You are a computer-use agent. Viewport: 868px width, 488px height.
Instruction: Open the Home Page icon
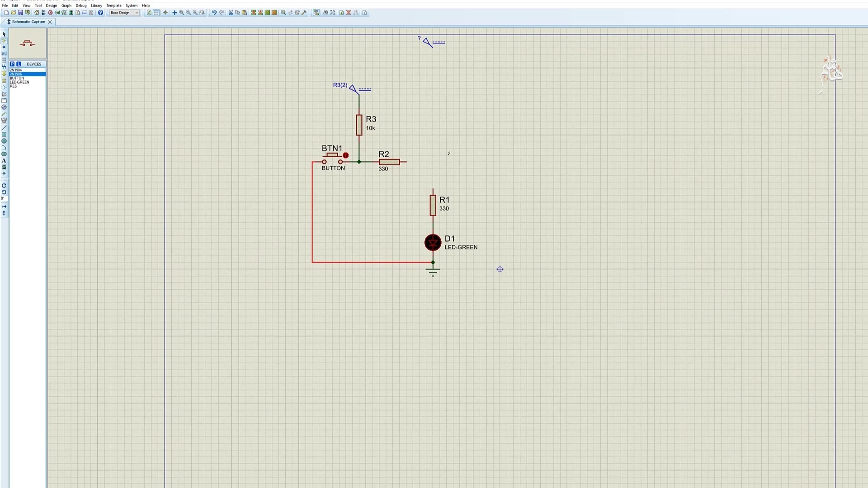pyautogui.click(x=36, y=13)
